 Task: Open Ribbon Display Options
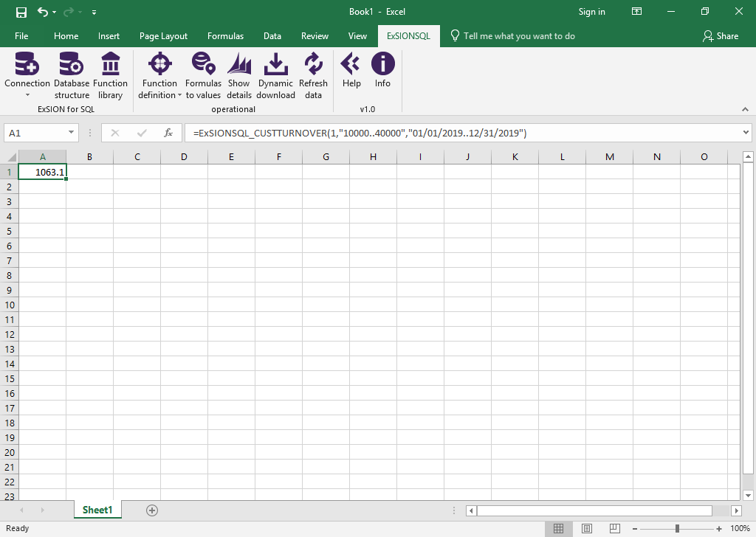[x=636, y=12]
